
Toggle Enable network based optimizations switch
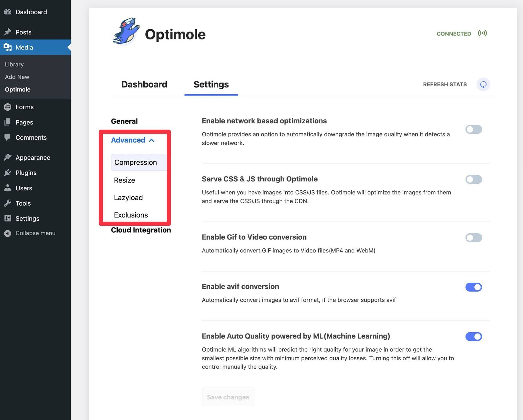pyautogui.click(x=473, y=129)
